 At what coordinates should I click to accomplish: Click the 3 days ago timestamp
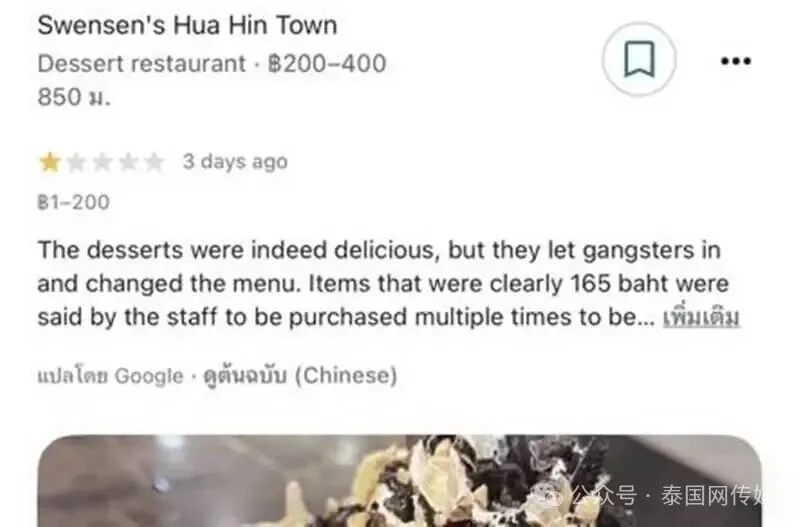235,162
